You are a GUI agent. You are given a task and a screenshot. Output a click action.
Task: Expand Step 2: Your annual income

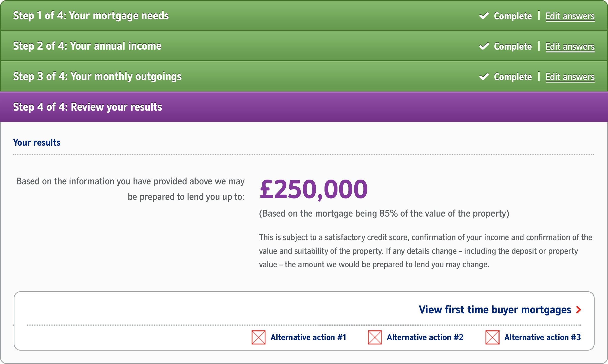coord(87,46)
